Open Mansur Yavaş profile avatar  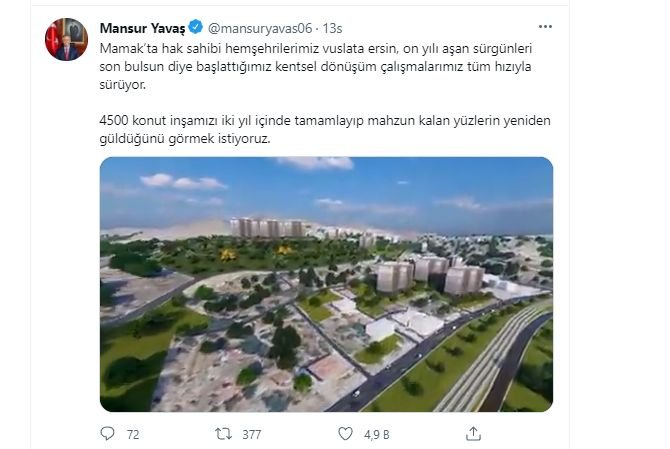(x=66, y=39)
